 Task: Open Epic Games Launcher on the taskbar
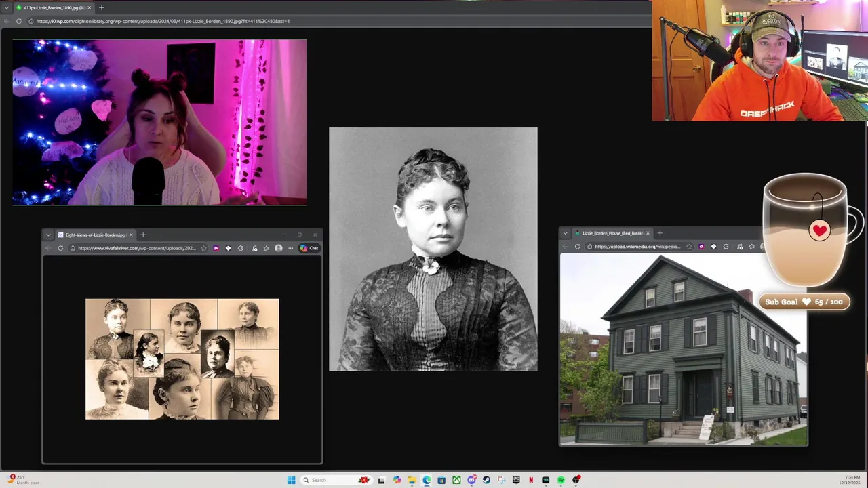pos(516,480)
